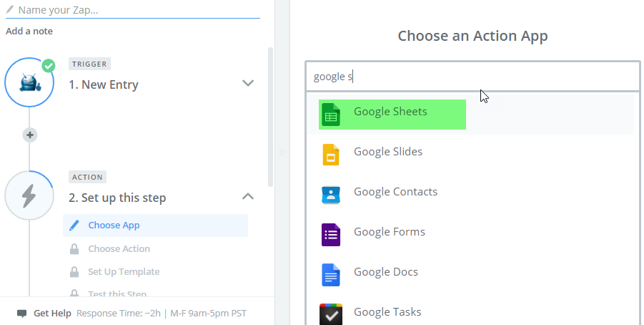
Task: Collapse the Set up this step section
Action: click(x=248, y=196)
